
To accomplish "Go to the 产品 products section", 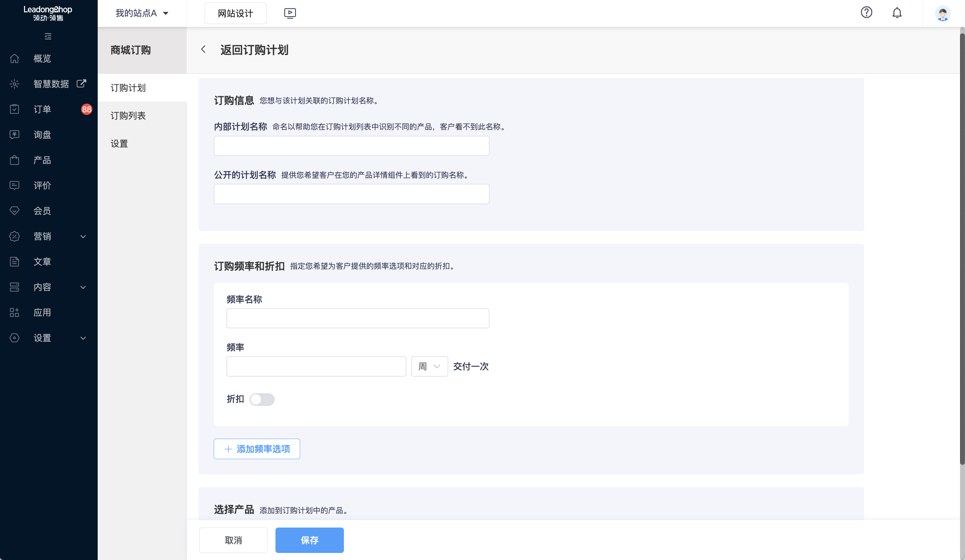I will coord(42,160).
